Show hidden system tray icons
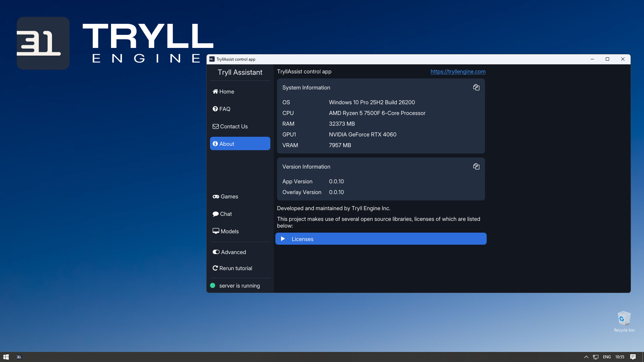Image resolution: width=644 pixels, height=362 pixels. (x=586, y=357)
